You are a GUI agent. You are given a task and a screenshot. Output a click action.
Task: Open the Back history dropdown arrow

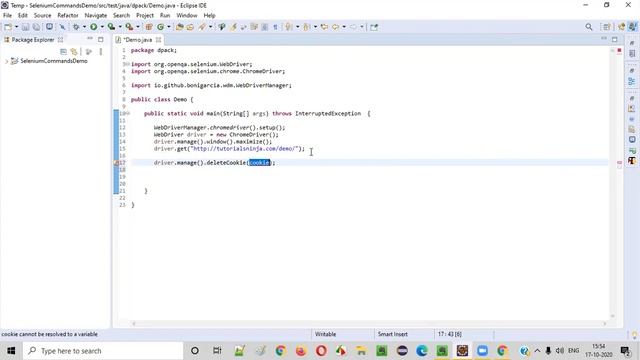tap(344, 27)
